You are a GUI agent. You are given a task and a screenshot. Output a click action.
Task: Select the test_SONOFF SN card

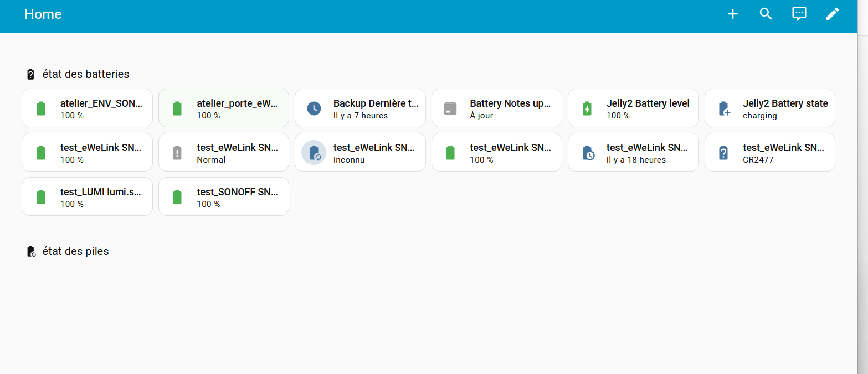[224, 197]
